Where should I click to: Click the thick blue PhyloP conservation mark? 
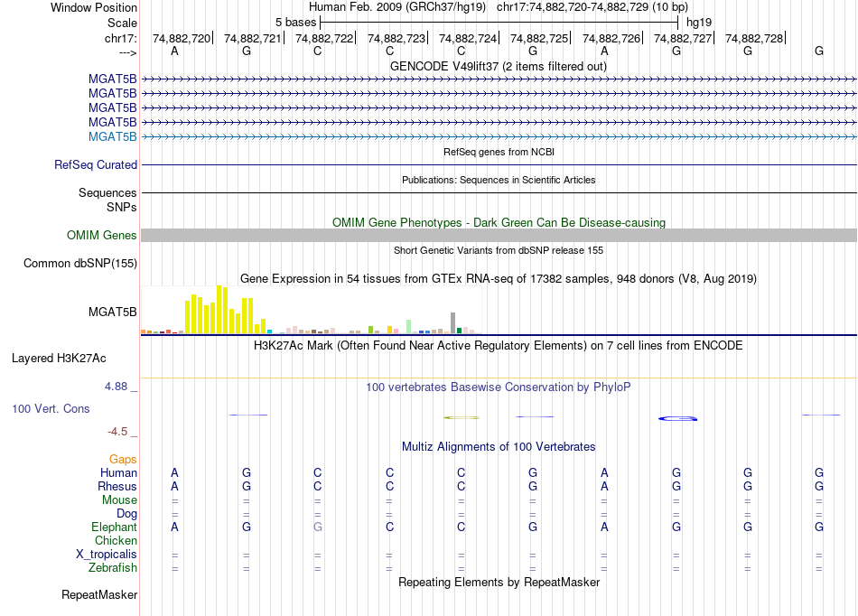(677, 418)
